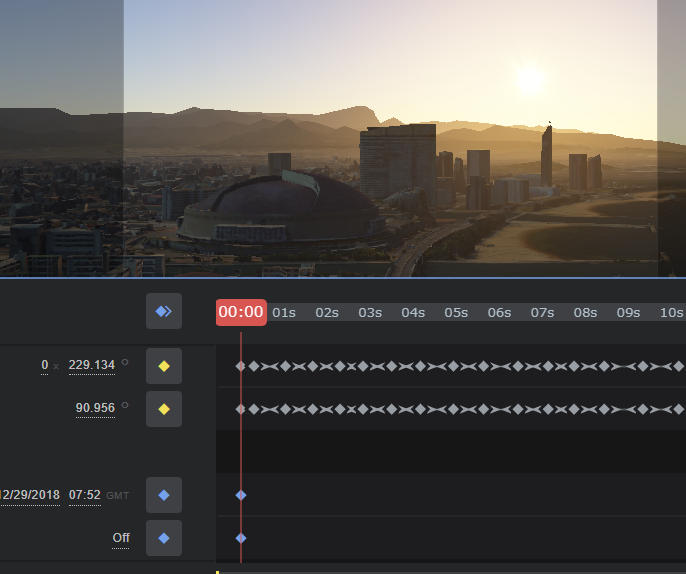
Task: Move the playhead to 07s on the ruler
Action: point(542,312)
